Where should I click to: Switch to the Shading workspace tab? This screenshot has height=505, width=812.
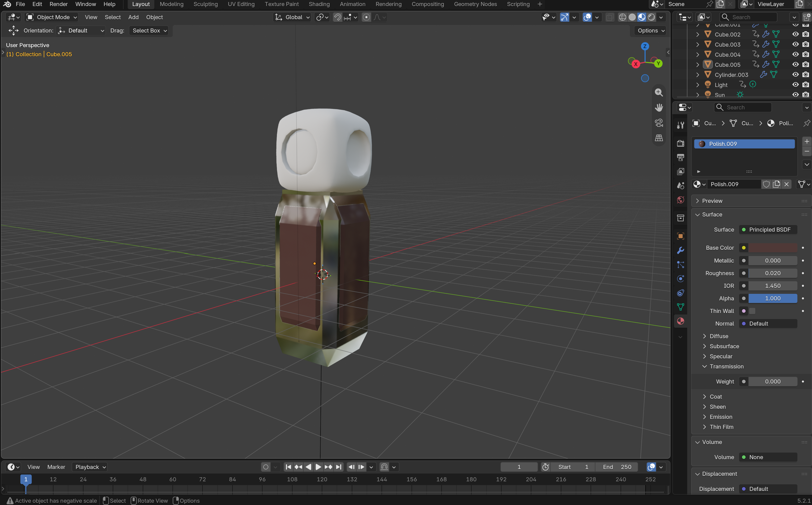pyautogui.click(x=319, y=4)
